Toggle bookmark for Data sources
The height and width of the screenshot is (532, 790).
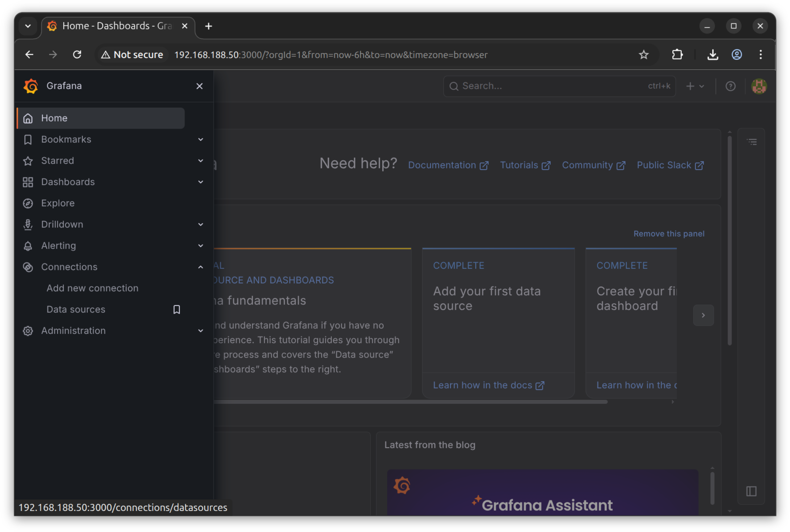coord(177,310)
